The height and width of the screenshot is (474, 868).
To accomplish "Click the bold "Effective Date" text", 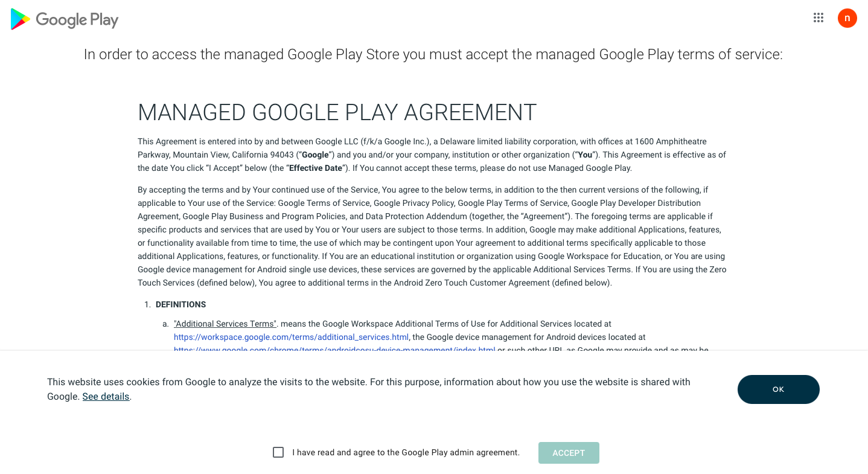I will pyautogui.click(x=316, y=168).
